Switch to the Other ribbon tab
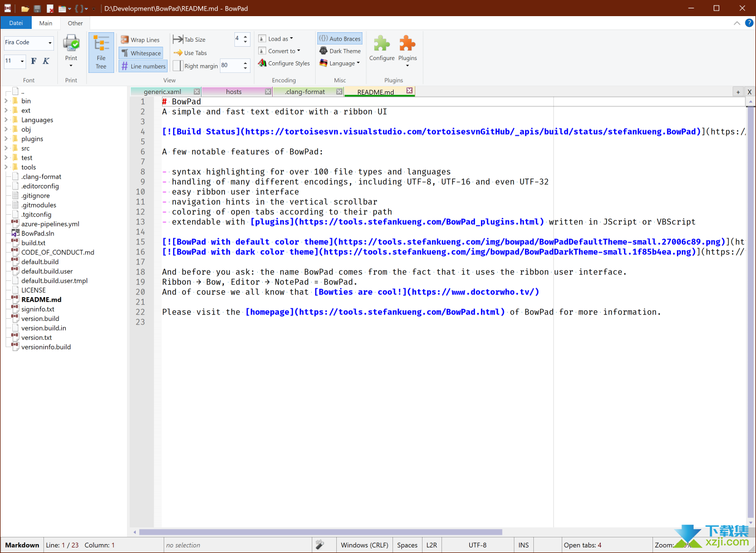The image size is (756, 553). [75, 23]
